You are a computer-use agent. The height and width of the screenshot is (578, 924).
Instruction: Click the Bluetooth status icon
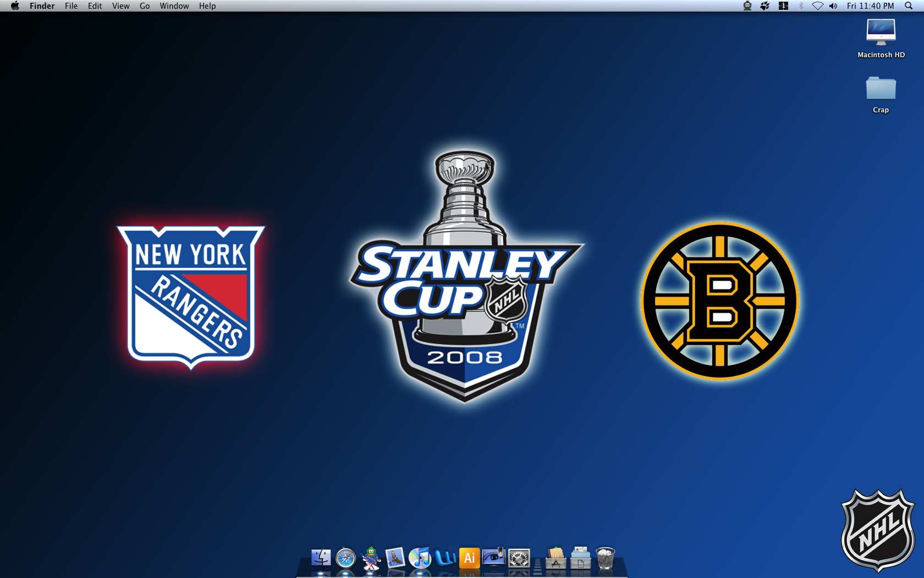(801, 6)
